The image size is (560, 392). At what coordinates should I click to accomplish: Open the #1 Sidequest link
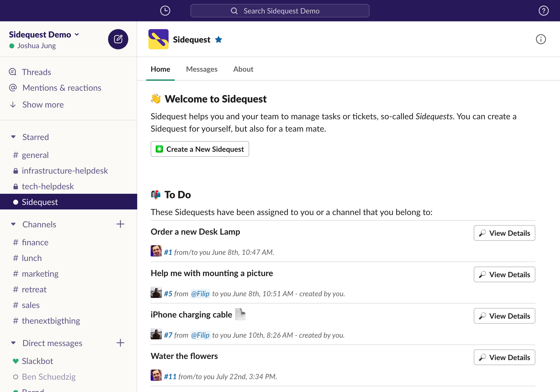pos(168,252)
